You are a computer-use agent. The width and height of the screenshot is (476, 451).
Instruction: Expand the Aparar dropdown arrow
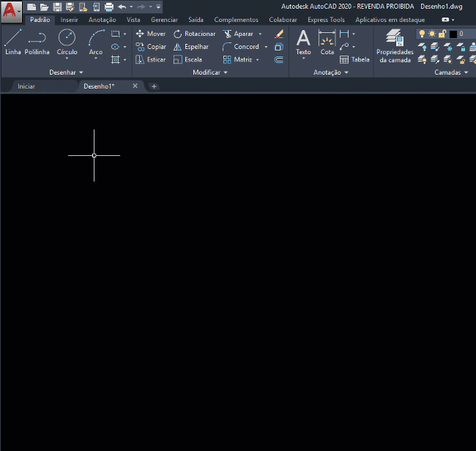(x=260, y=34)
